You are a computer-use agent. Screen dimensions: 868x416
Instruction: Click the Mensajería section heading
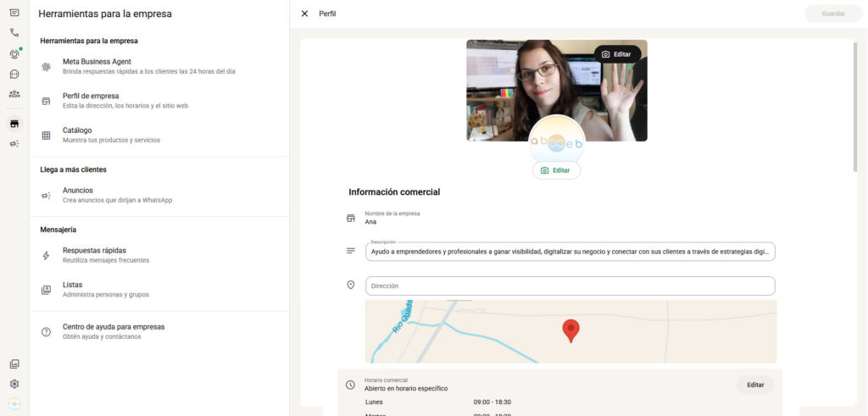click(58, 230)
